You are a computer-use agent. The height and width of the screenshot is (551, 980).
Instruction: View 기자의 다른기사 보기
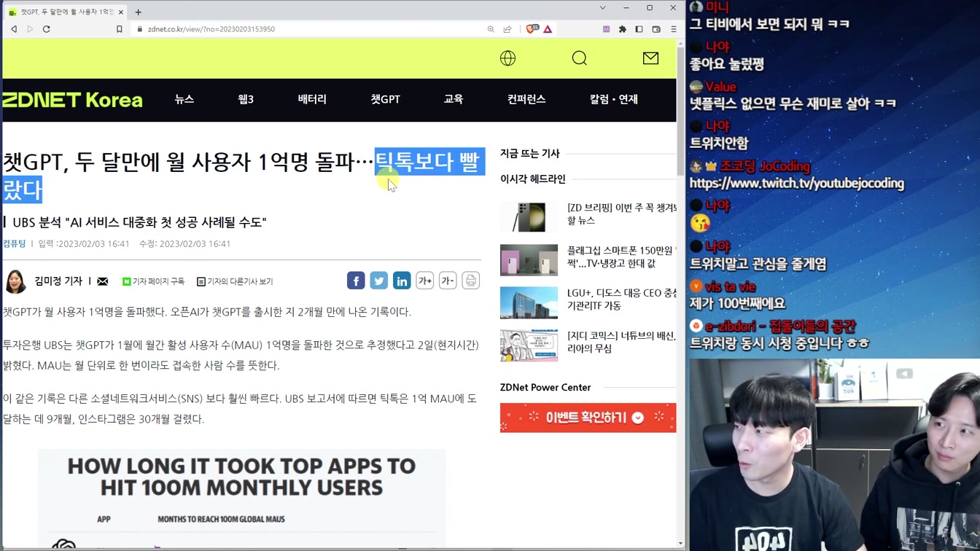pyautogui.click(x=235, y=281)
